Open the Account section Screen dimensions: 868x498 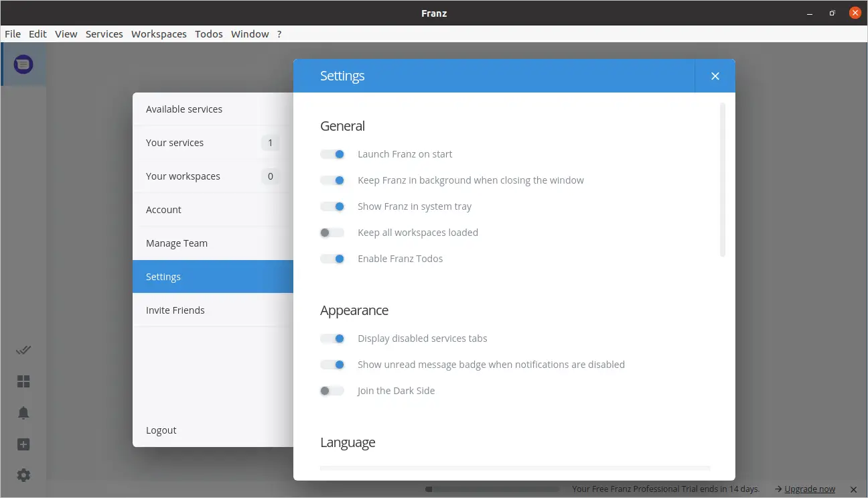tap(213, 210)
